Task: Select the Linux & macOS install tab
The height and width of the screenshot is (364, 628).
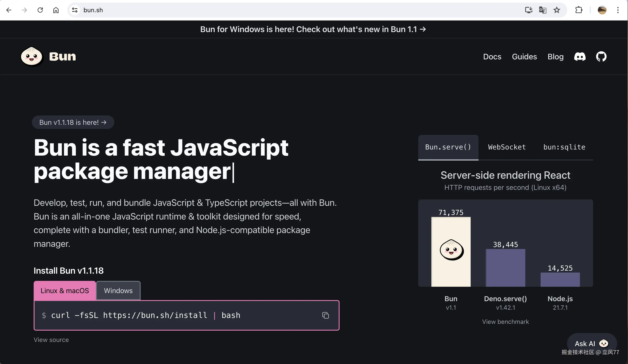Action: (x=65, y=291)
